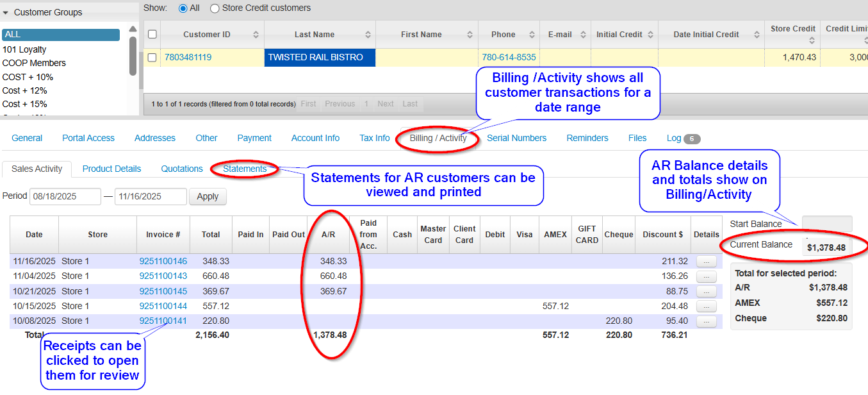The height and width of the screenshot is (395, 868).
Task: Open details button for 11/16/2025 row
Action: (x=706, y=262)
